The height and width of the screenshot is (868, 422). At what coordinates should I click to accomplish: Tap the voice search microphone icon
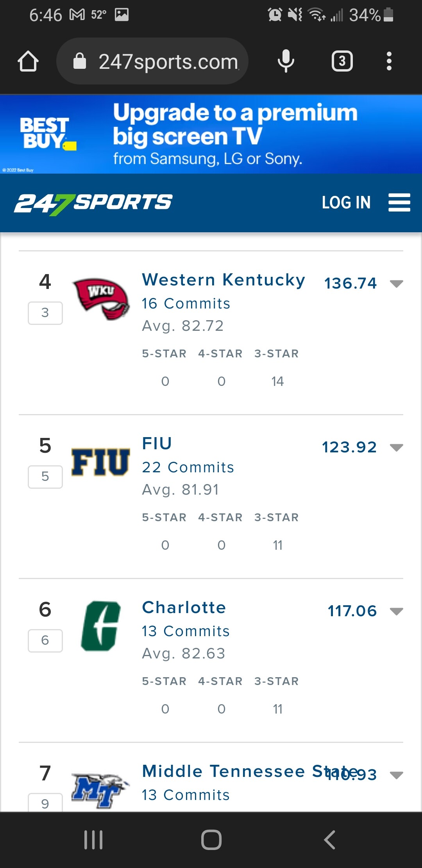click(x=286, y=61)
